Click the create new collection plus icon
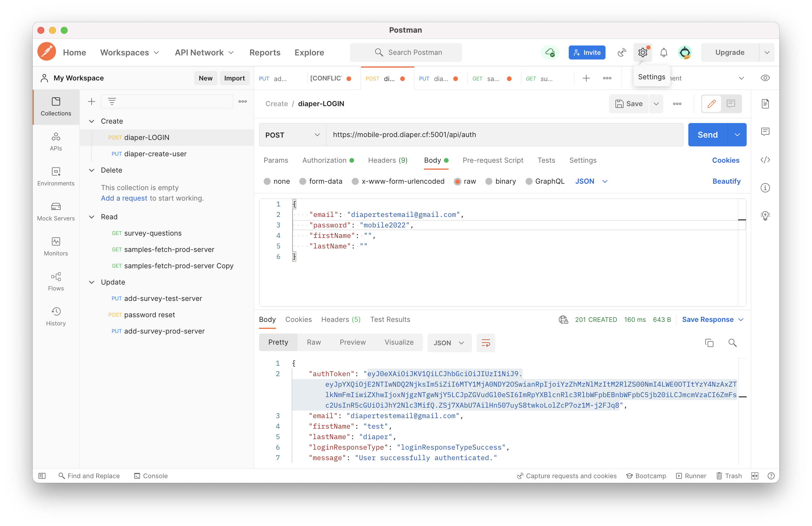 (91, 101)
